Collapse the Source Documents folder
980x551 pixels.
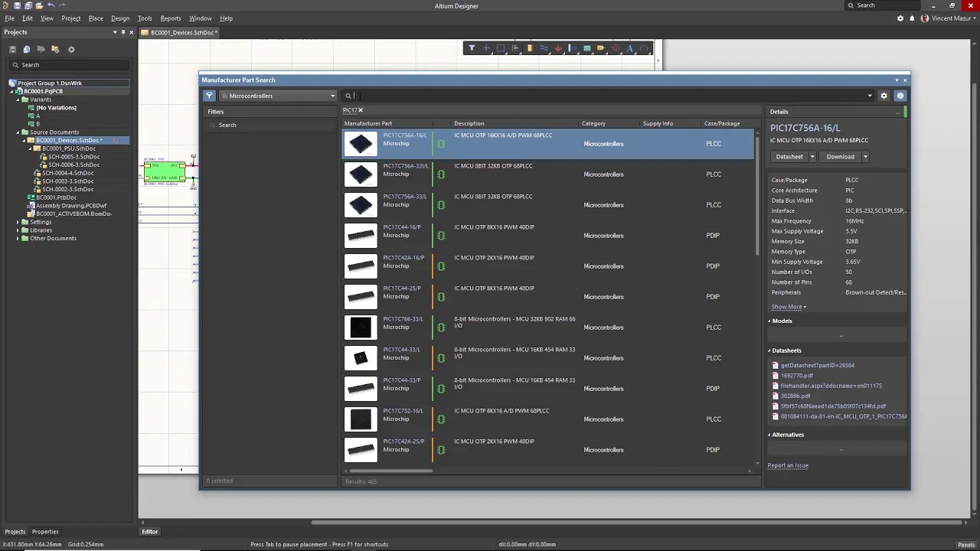coord(18,132)
